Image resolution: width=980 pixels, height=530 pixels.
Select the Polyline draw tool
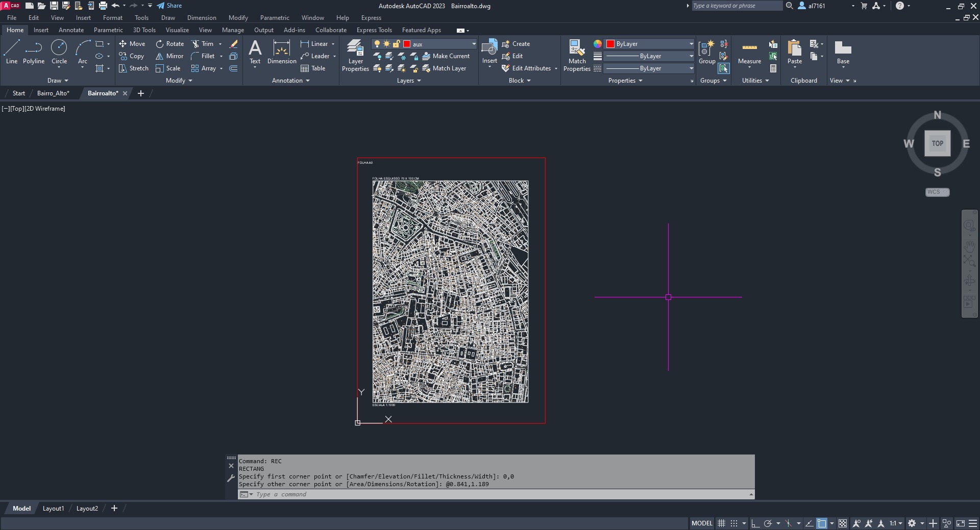pos(34,52)
